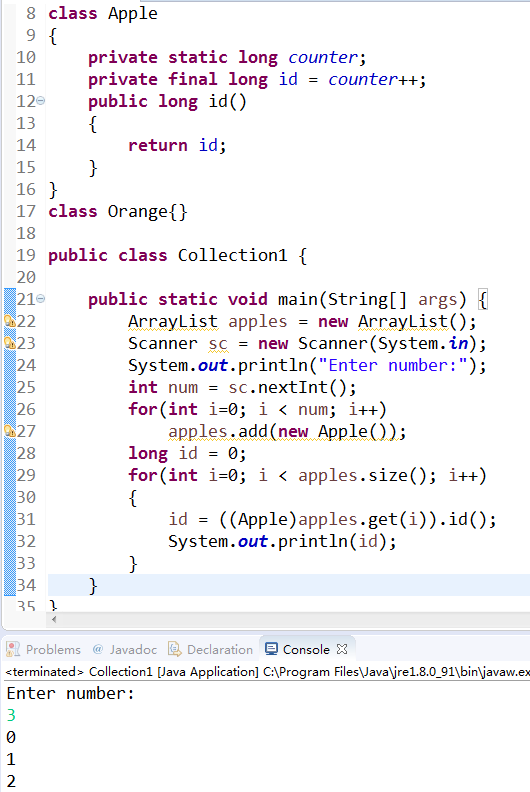This screenshot has height=792, width=530.
Task: Click line number 19 in gutter
Action: [x=26, y=256]
